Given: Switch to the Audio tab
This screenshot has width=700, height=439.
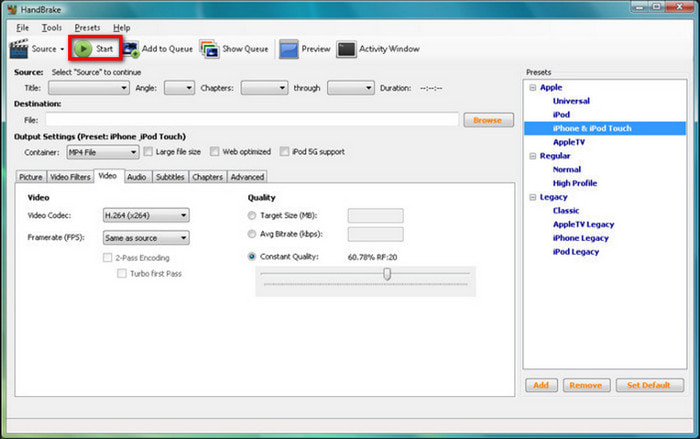Looking at the screenshot, I should tap(137, 177).
